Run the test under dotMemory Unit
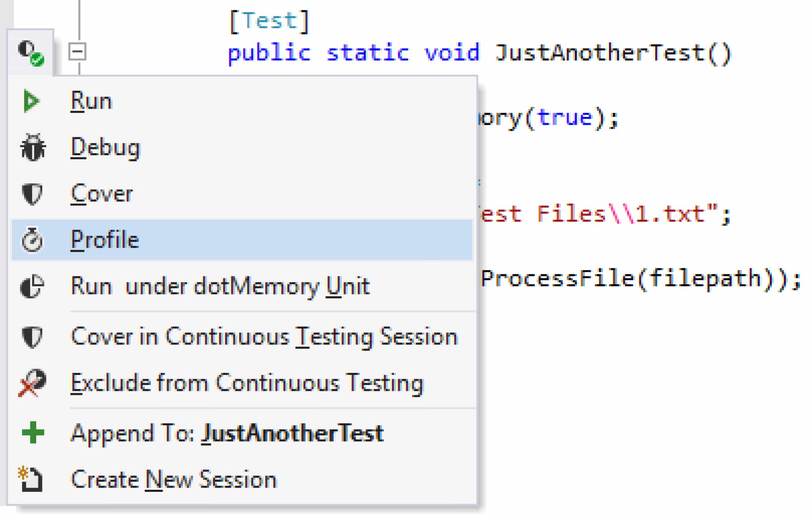The width and height of the screenshot is (812, 516). tap(220, 286)
